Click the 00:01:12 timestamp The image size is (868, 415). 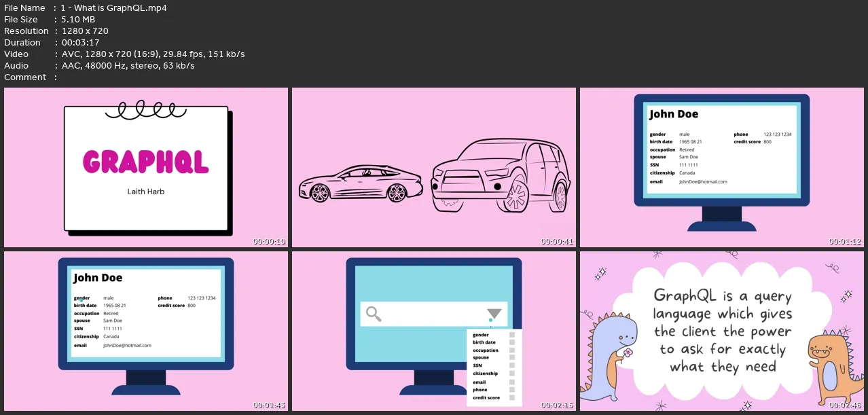[x=846, y=242]
